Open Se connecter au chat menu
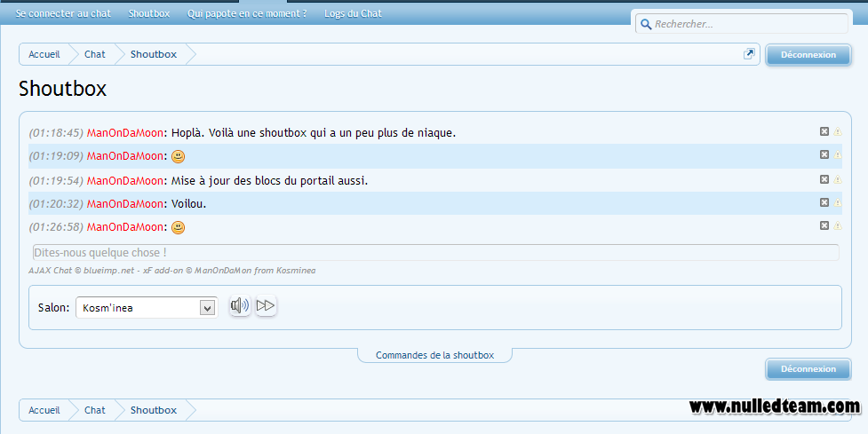 63,13
